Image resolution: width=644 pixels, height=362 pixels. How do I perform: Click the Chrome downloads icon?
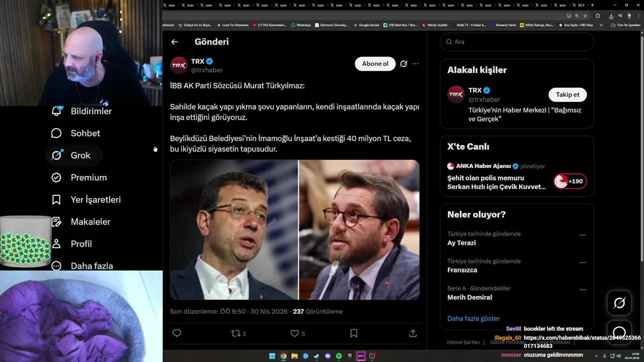tap(611, 16)
